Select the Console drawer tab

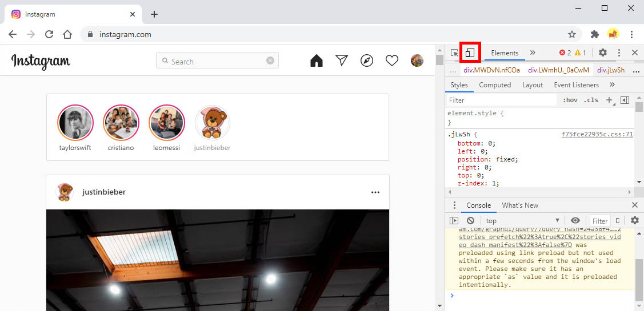click(478, 205)
